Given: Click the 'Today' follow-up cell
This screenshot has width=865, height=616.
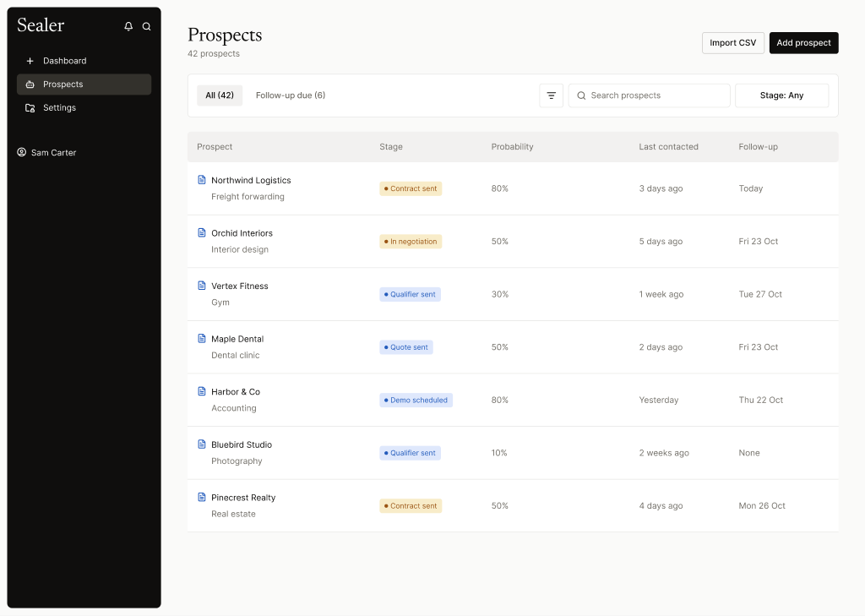Looking at the screenshot, I should [751, 188].
